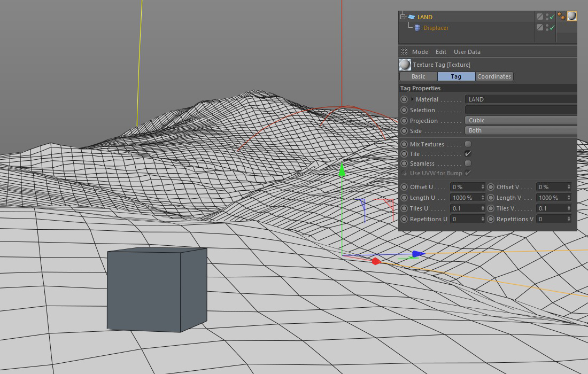Screen dimensions: 588x374
Task: Click the Attribute Manager grip icon
Action: (x=404, y=52)
